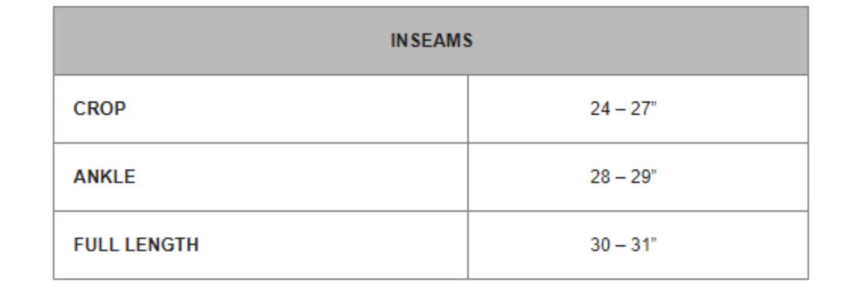The image size is (868, 289).
Task: Click the word FULL in last row
Action: click(x=91, y=244)
